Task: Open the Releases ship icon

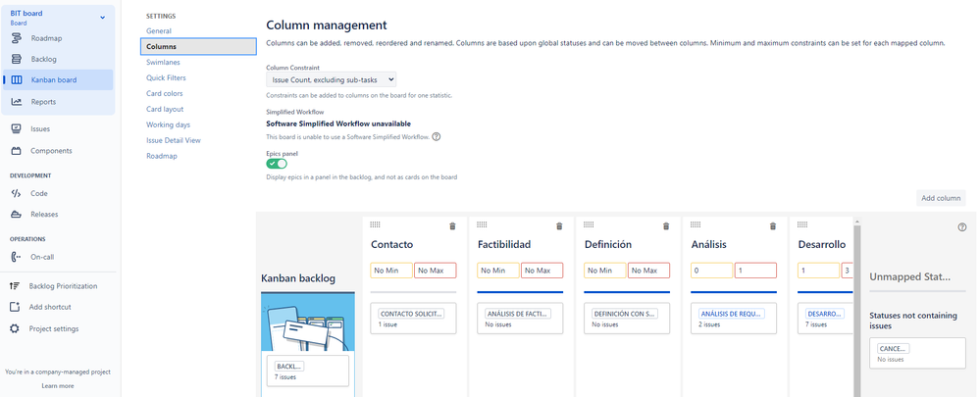Action: coord(17,214)
